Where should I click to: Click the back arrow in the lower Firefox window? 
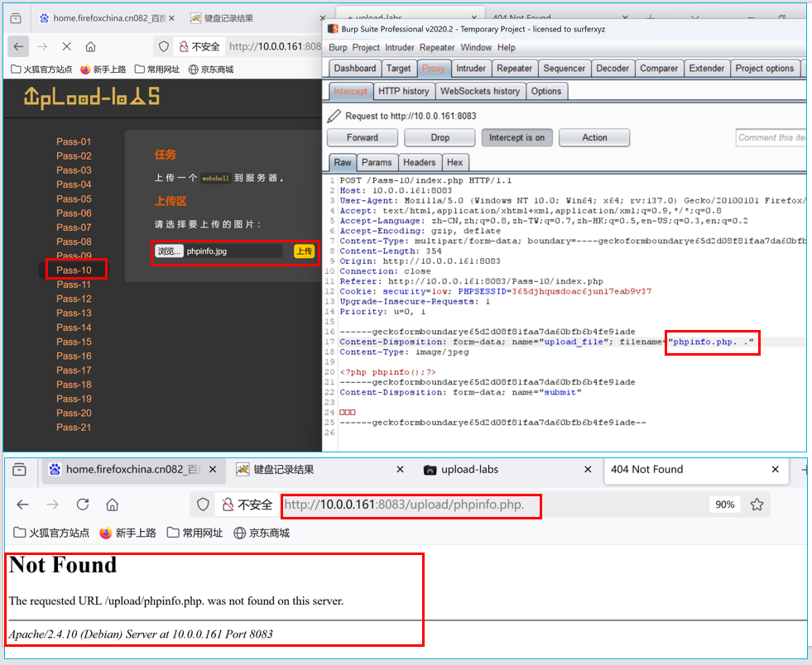coord(23,505)
